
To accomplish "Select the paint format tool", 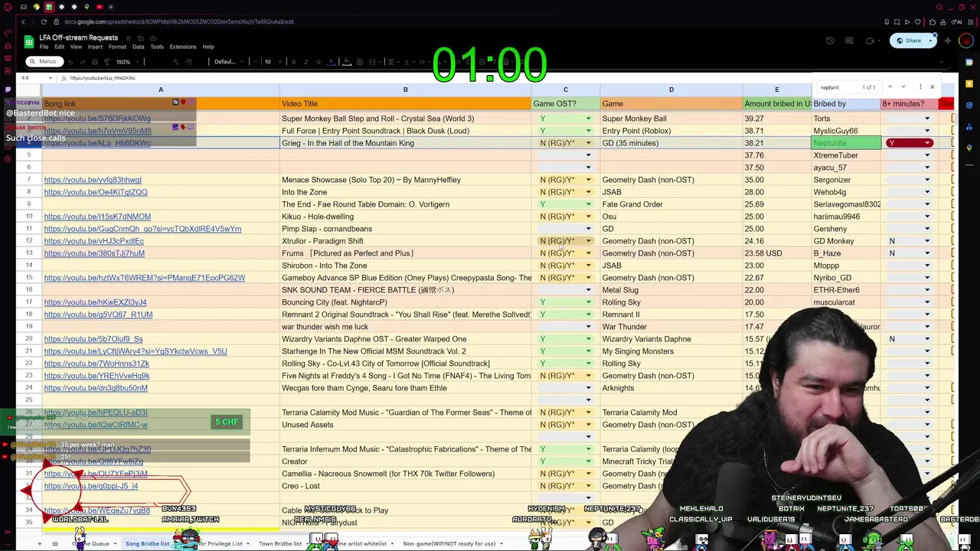I will [x=107, y=62].
